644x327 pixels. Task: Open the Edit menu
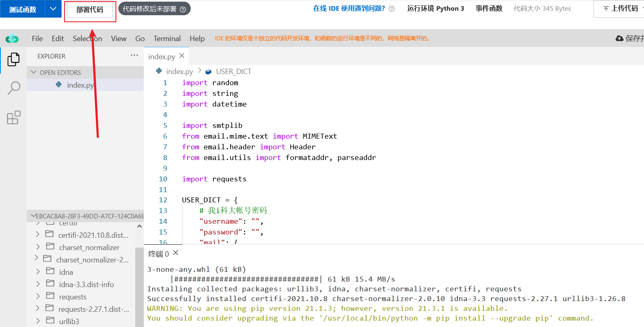[58, 39]
